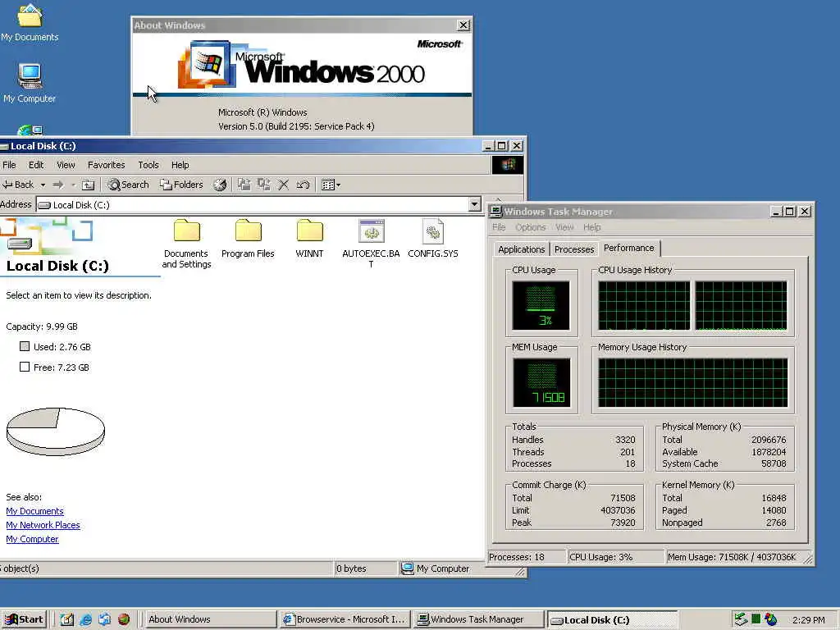Open the Forward history dropdown arrow
840x630 pixels.
pyautogui.click(x=73, y=185)
